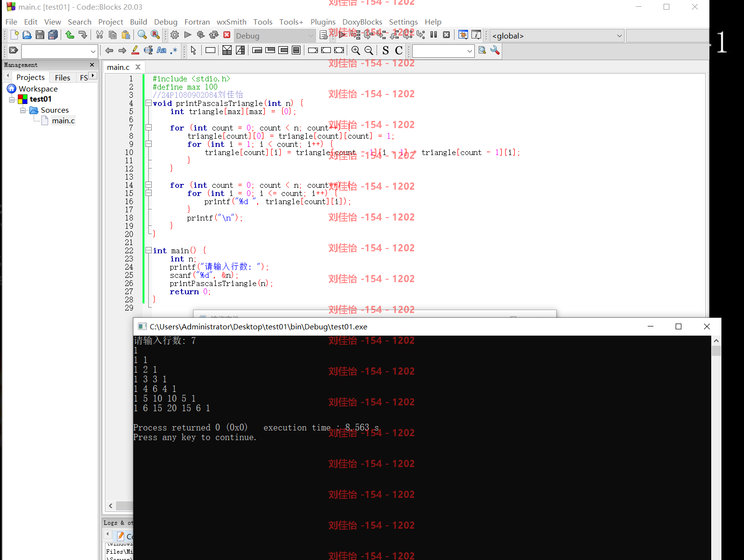Click the Redo arrow icon

83,35
